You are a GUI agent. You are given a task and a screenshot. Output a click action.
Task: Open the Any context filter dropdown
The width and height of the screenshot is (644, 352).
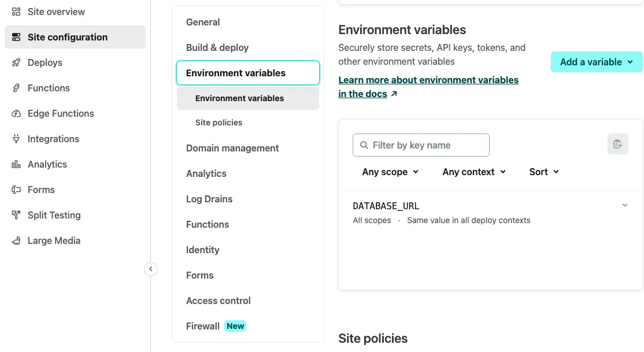pyautogui.click(x=474, y=172)
